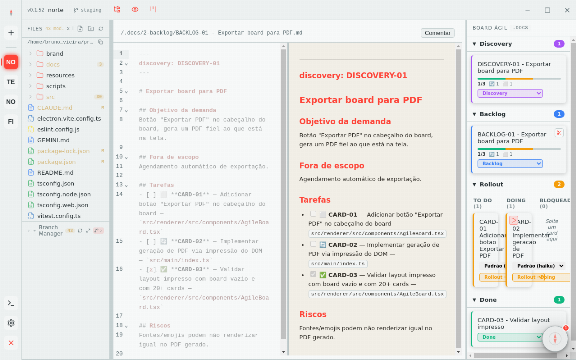Fold line 13 Tarefas section in editor

127,185
